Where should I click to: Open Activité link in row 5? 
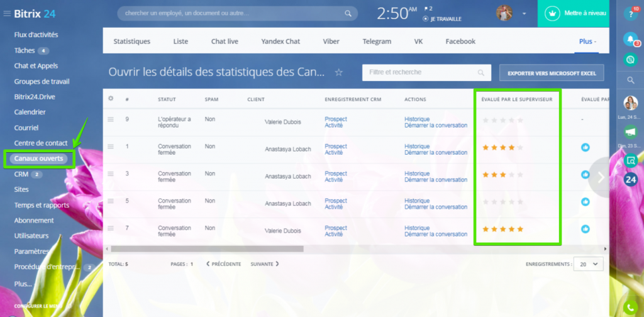333,207
